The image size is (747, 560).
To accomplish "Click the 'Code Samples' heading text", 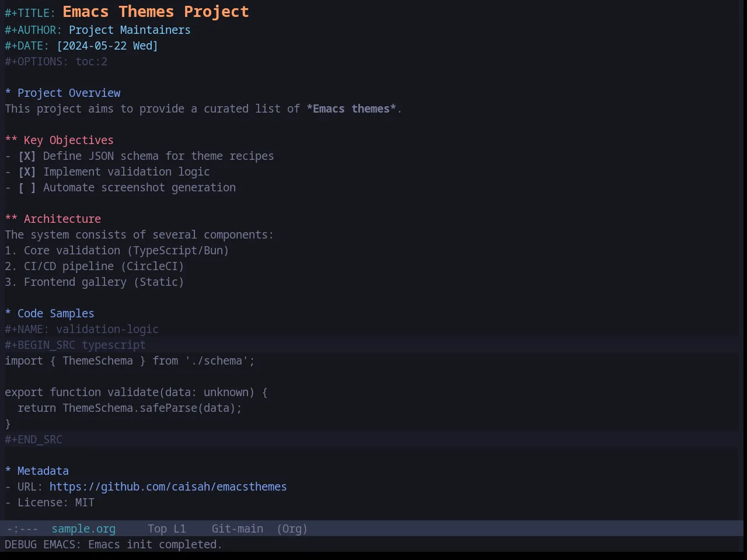I will point(56,313).
